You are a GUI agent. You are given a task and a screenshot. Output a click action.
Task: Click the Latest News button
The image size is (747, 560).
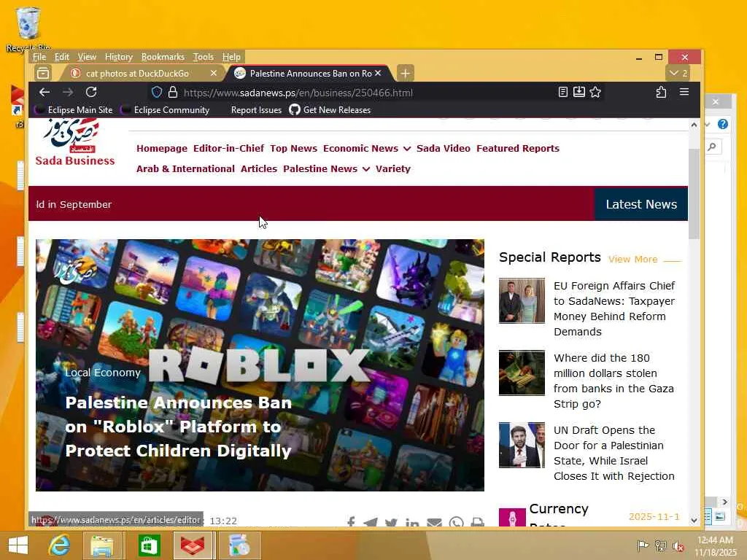coord(641,204)
